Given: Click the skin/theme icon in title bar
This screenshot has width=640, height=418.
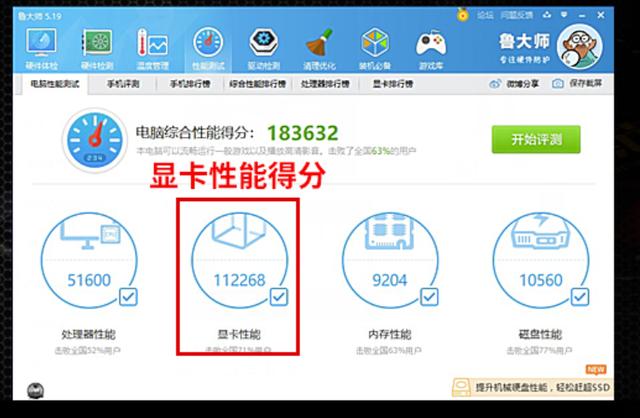Looking at the screenshot, I should coord(547,15).
